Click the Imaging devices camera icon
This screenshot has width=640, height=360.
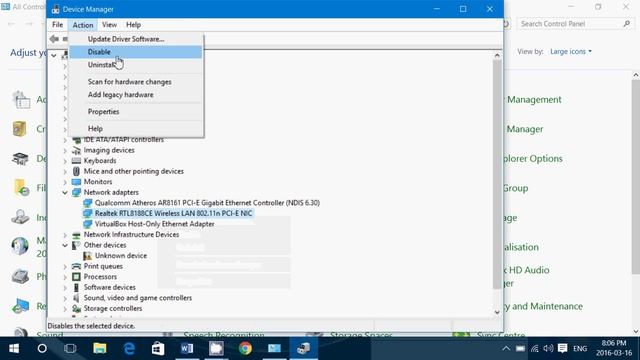pyautogui.click(x=76, y=150)
